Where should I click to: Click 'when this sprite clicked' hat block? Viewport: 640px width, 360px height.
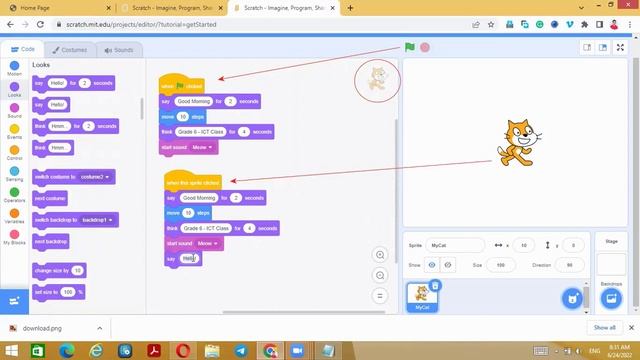click(193, 181)
